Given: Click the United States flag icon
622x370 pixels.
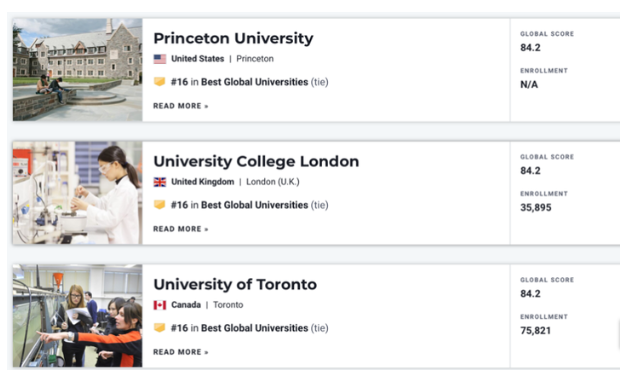Looking at the screenshot, I should tap(160, 59).
